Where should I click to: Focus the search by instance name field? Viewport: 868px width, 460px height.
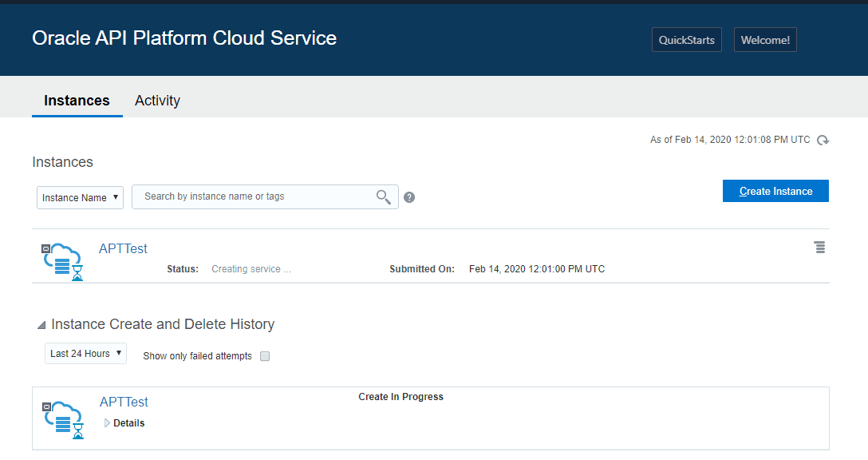click(x=265, y=196)
